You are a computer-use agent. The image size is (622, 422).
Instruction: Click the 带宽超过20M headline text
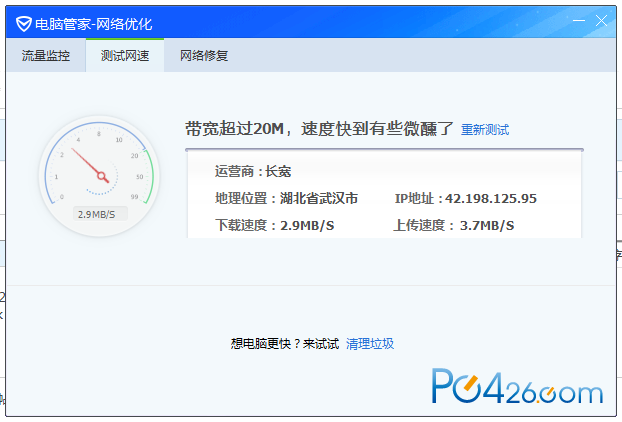tap(319, 129)
